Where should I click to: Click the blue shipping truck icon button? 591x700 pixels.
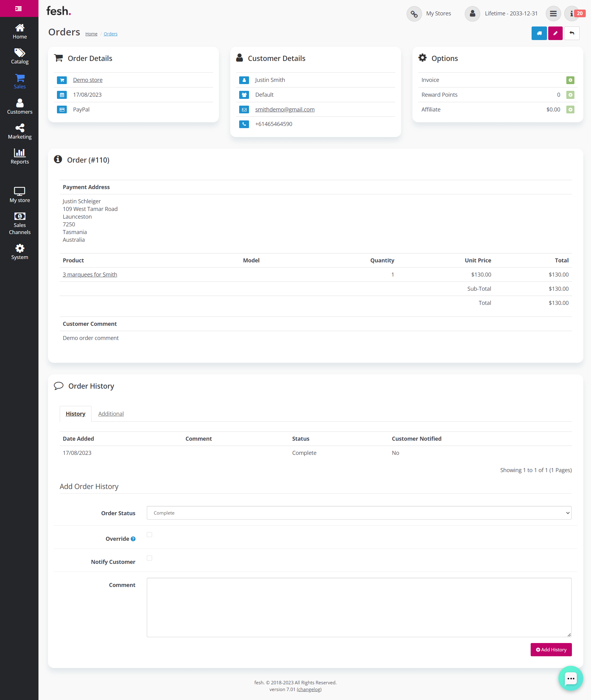(539, 33)
